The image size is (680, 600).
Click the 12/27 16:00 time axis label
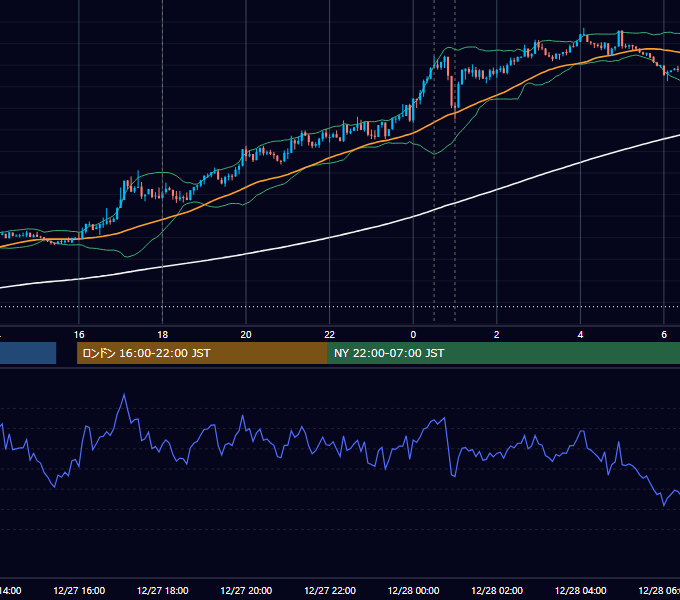(79, 590)
